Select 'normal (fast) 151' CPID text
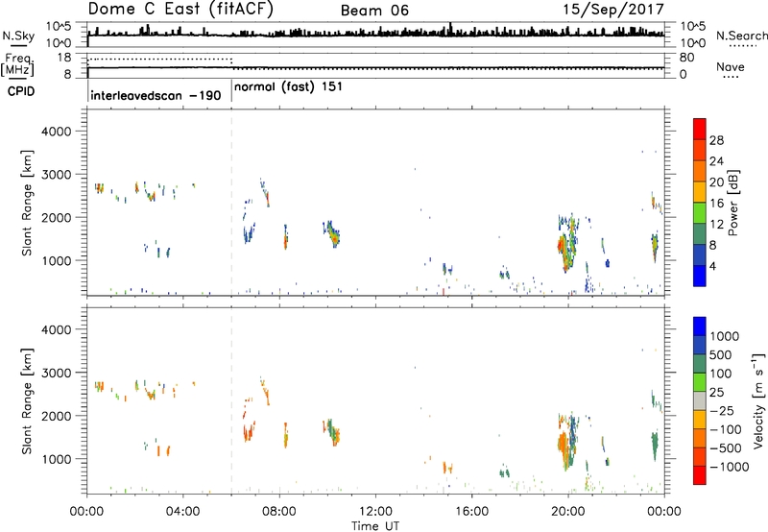 click(x=288, y=87)
